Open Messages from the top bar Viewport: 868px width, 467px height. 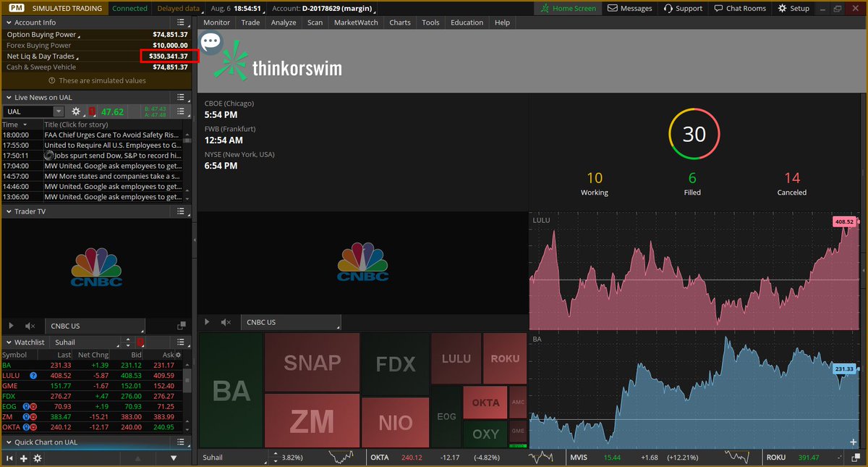click(x=629, y=9)
